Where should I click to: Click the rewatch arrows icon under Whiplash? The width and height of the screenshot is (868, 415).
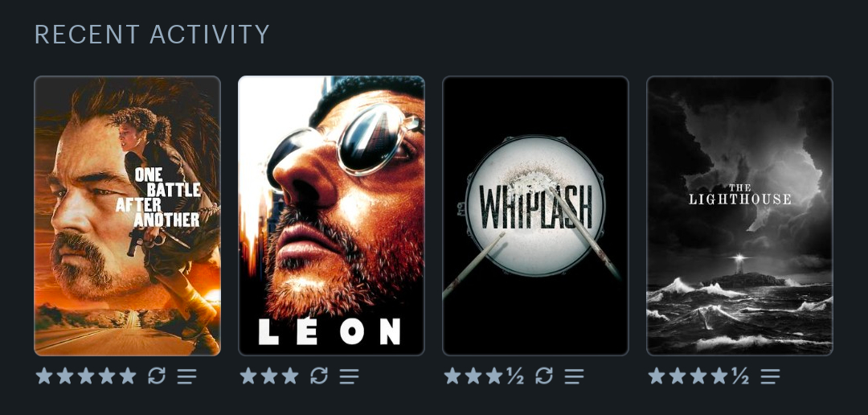544,376
